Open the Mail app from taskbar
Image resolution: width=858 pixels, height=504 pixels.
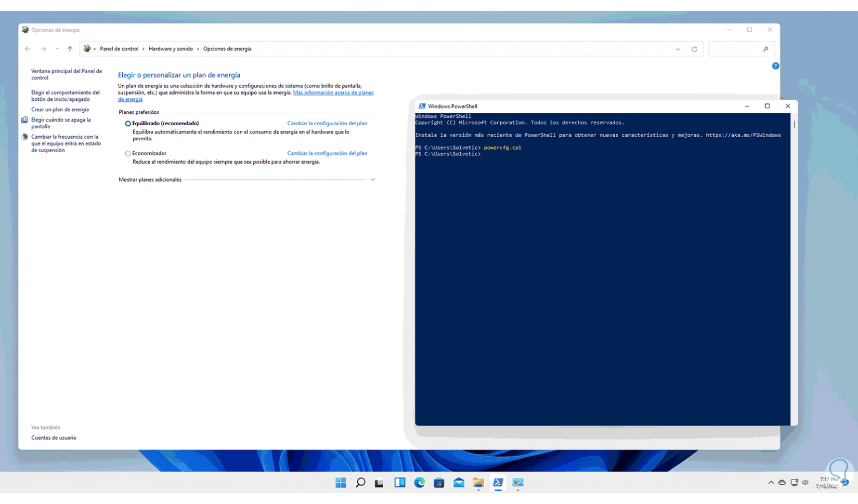pyautogui.click(x=459, y=483)
